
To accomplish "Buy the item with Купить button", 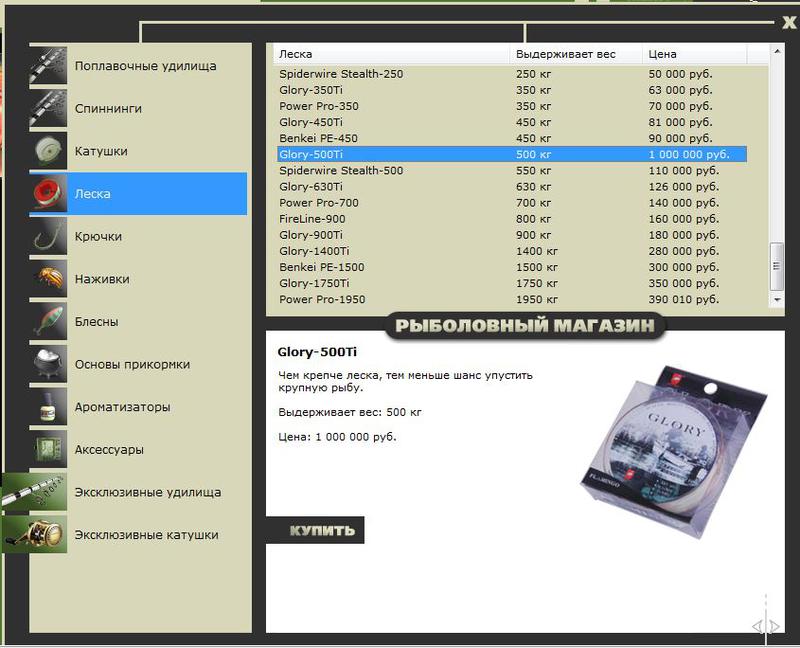I will pos(315,530).
